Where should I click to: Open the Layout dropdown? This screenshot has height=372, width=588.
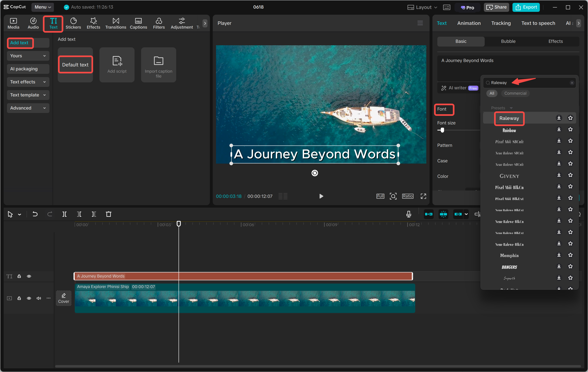(x=422, y=7)
